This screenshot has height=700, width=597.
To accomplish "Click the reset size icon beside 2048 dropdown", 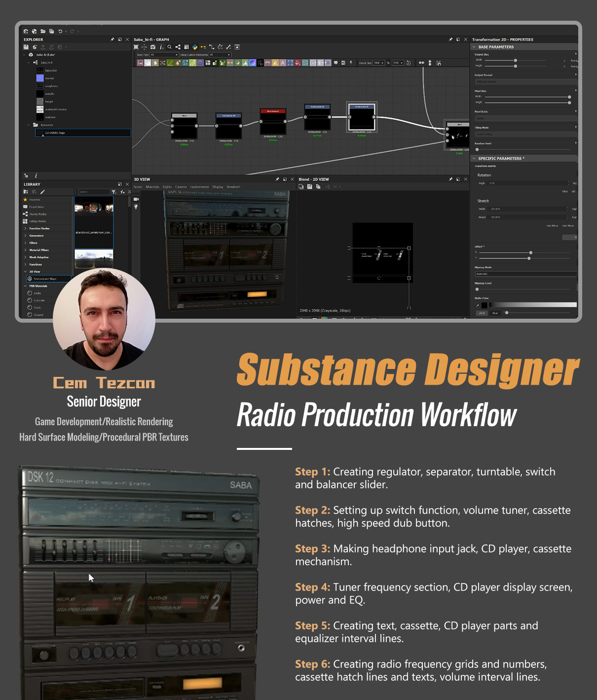I will (409, 63).
